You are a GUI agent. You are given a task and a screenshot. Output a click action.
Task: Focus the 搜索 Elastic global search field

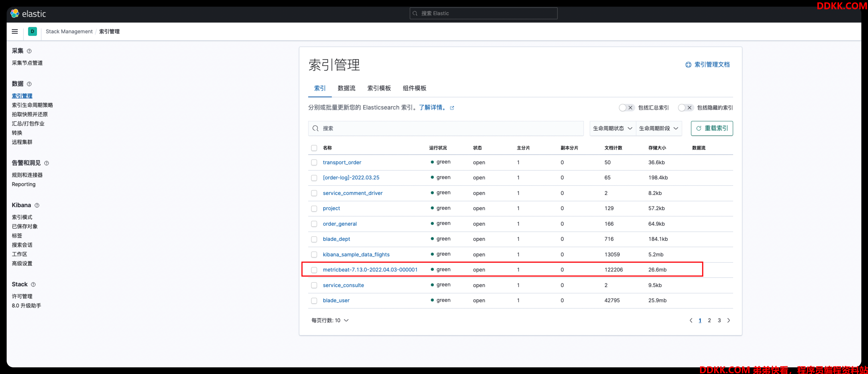pos(483,14)
